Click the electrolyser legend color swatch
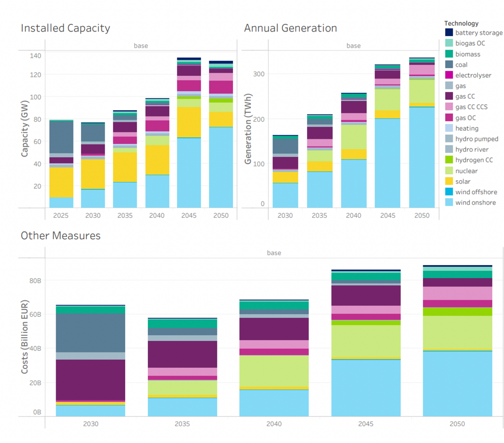504x443 pixels. [449, 75]
